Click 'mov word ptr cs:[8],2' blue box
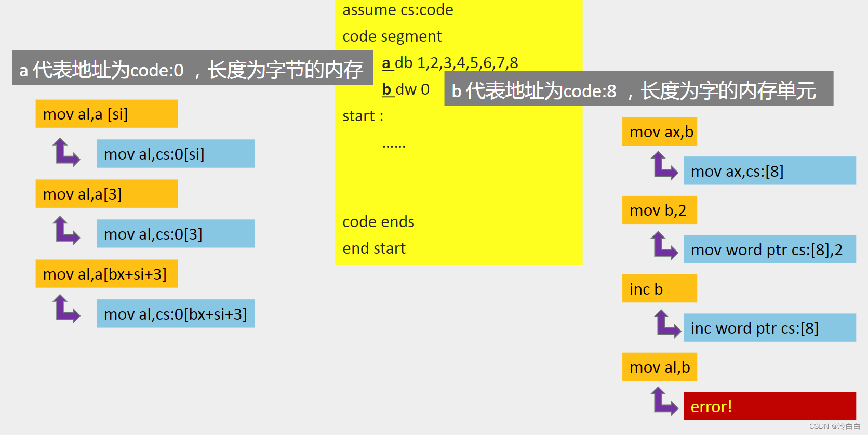The width and height of the screenshot is (868, 435). pos(769,249)
